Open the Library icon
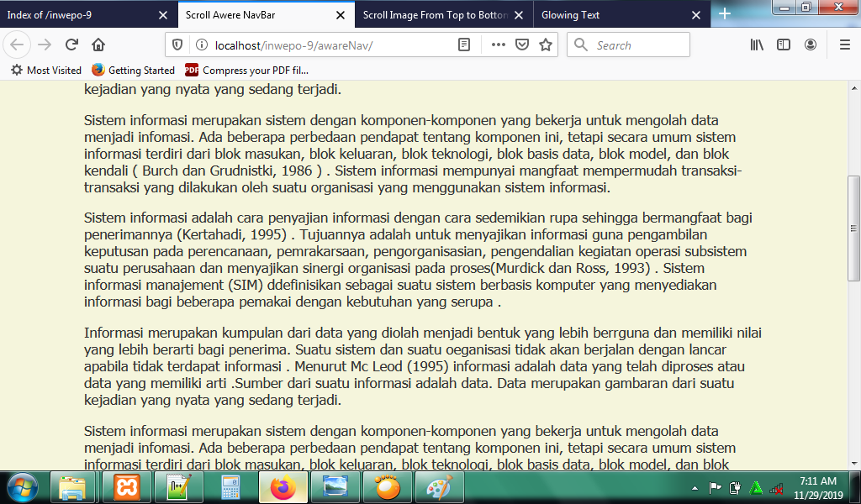This screenshot has width=861, height=504. point(757,45)
